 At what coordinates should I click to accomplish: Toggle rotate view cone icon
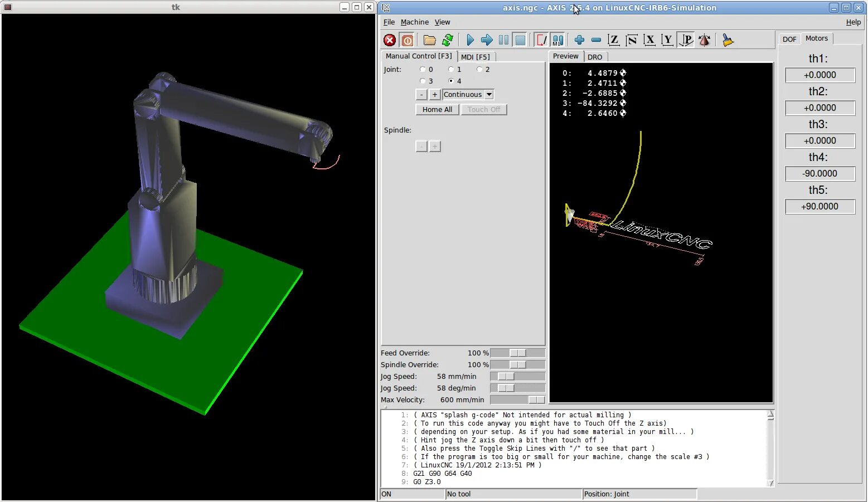coord(704,40)
